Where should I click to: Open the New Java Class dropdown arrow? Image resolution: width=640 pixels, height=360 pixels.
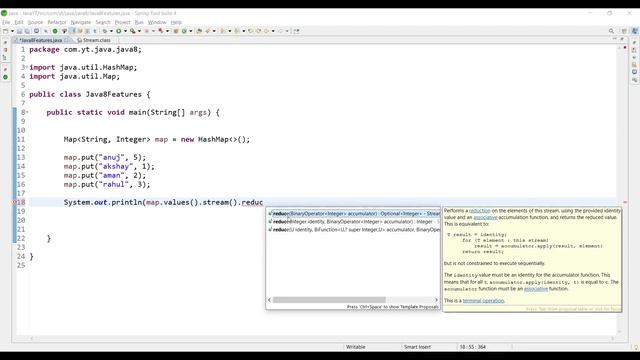point(191,31)
